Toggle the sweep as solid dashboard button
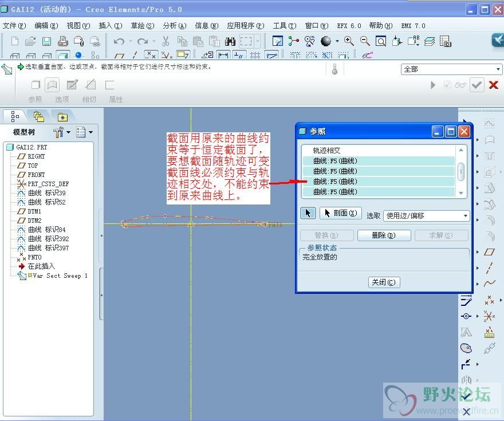504x421 pixels. [36, 85]
